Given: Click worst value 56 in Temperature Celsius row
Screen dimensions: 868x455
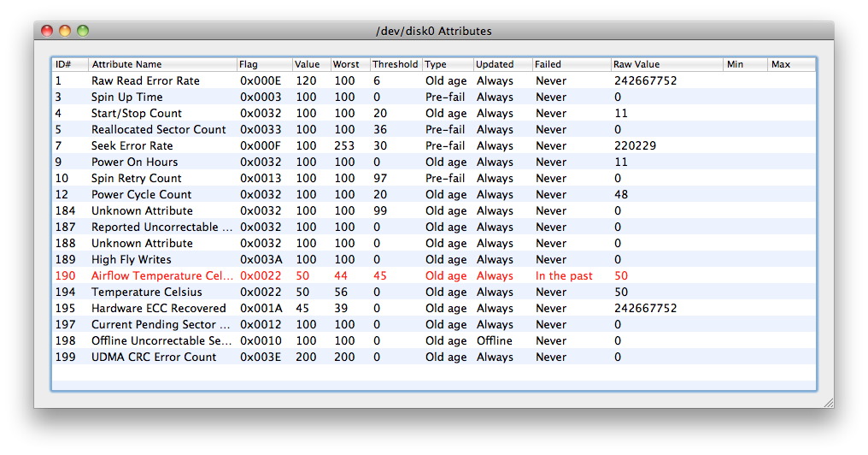Looking at the screenshot, I should (341, 292).
